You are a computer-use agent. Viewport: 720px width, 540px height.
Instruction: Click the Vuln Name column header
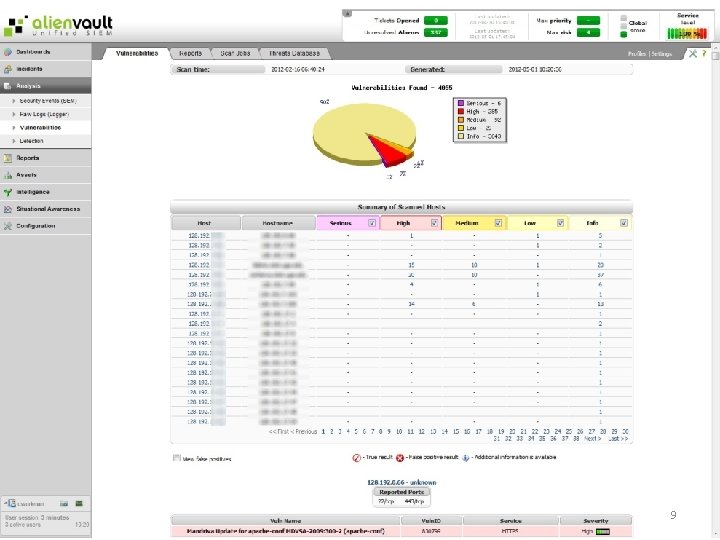click(x=286, y=521)
